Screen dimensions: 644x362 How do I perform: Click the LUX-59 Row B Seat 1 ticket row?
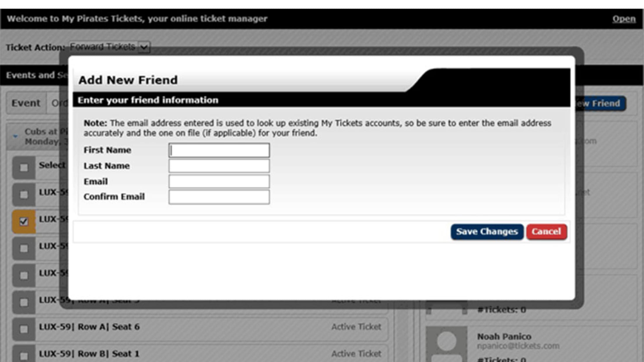(204, 354)
